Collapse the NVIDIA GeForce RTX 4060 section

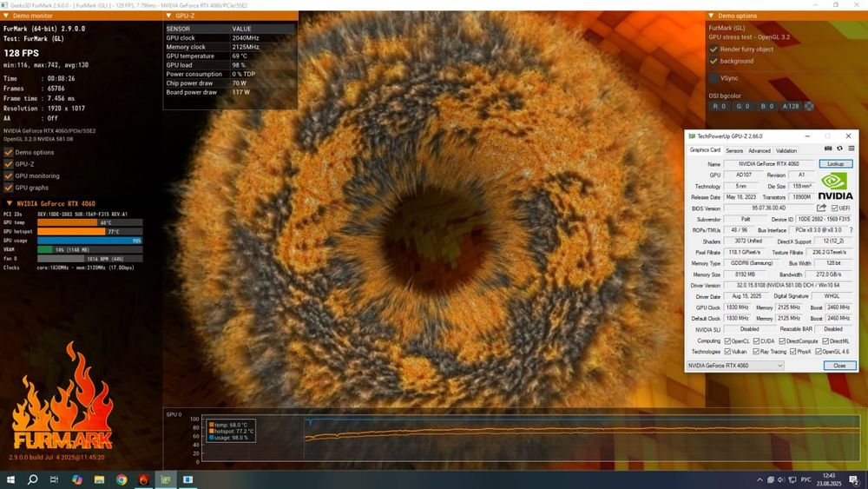[9, 203]
